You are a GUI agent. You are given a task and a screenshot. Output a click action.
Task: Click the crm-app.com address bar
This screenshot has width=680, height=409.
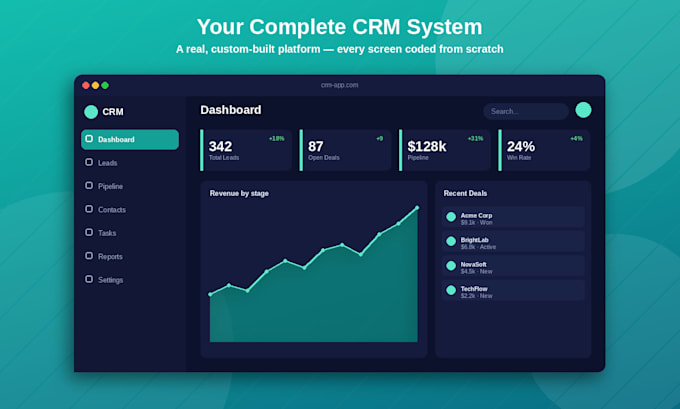(x=340, y=85)
